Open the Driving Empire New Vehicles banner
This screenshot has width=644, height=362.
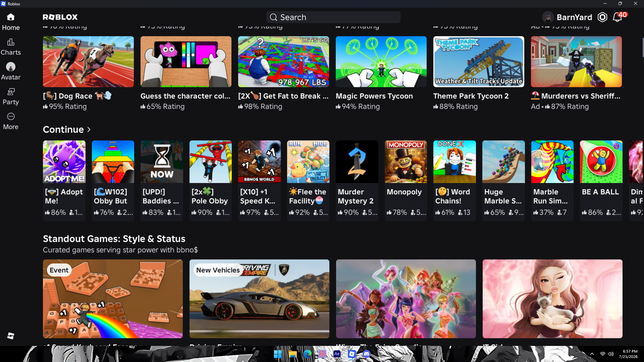[x=259, y=299]
